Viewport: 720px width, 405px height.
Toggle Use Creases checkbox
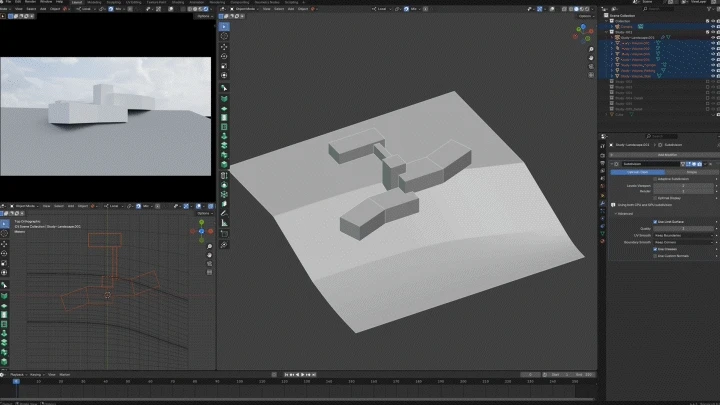[655, 249]
